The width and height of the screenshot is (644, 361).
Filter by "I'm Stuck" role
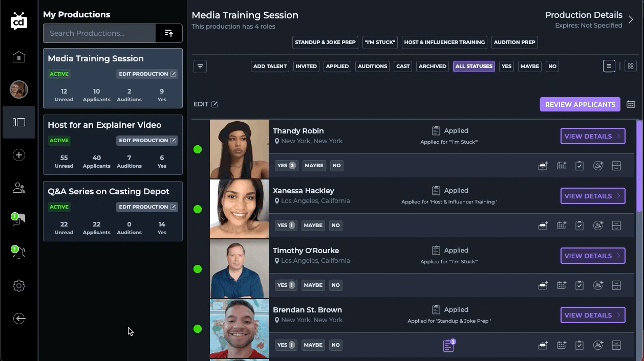click(380, 42)
